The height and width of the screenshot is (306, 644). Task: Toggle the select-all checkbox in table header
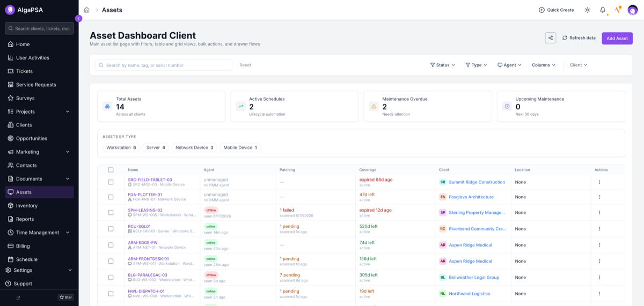point(111,170)
